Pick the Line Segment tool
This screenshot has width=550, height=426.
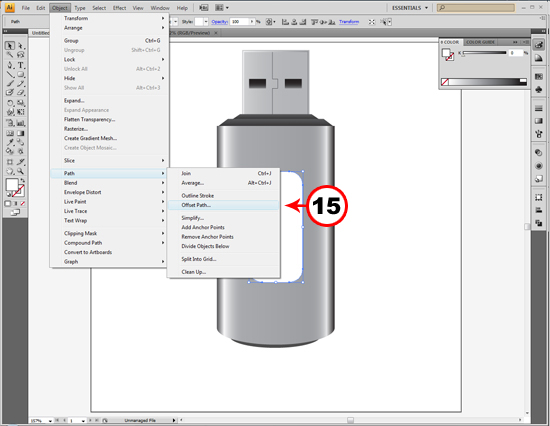pyautogui.click(x=10, y=74)
